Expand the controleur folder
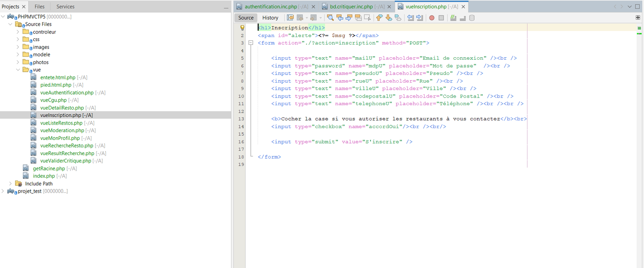 18,32
